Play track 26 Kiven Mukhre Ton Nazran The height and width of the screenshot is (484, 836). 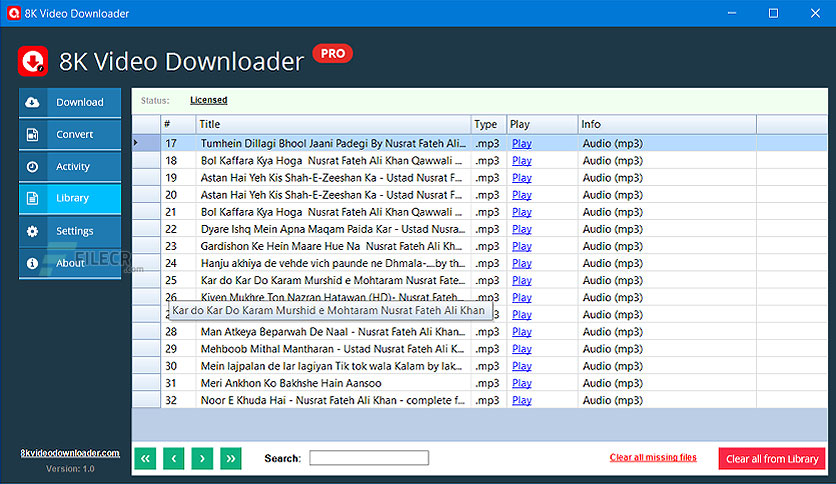point(521,297)
